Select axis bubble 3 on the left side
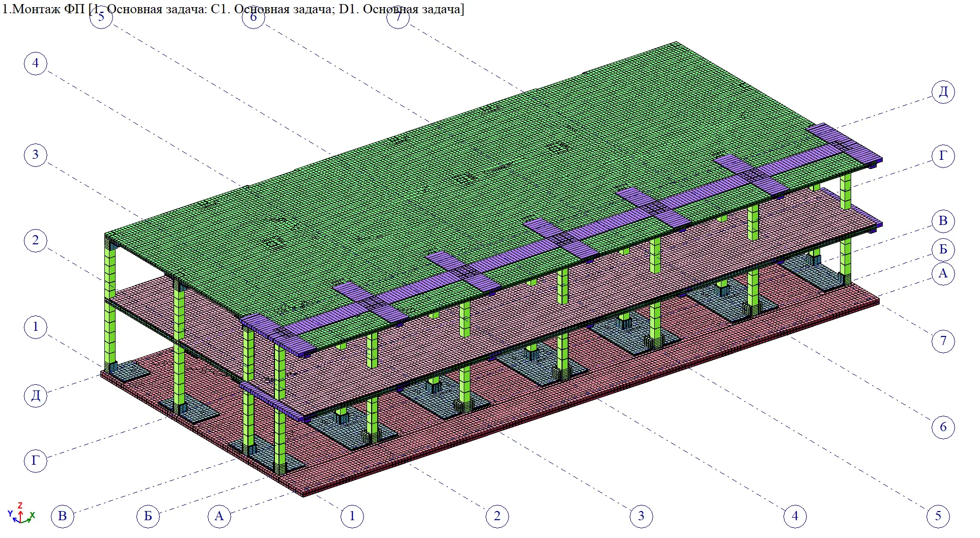The width and height of the screenshot is (980, 538). click(36, 155)
